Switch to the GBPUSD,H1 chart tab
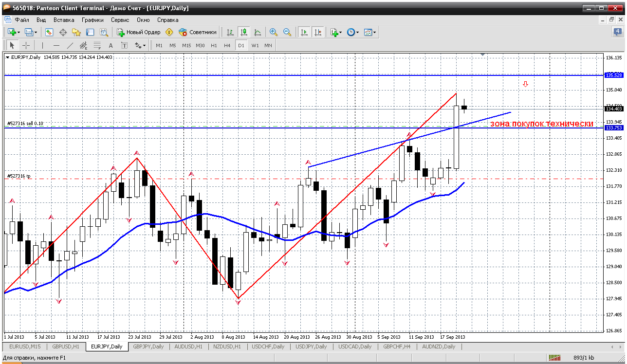Screen dimensions: 627x364 [65, 346]
